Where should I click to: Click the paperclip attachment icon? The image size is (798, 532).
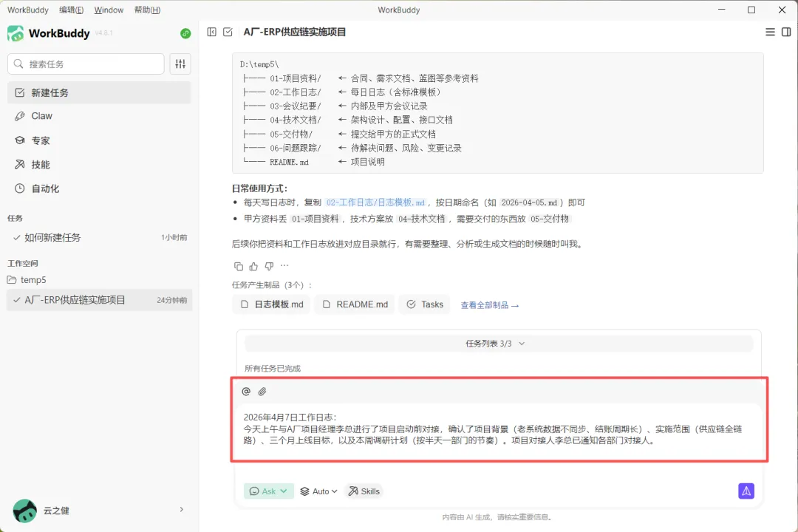tap(262, 392)
